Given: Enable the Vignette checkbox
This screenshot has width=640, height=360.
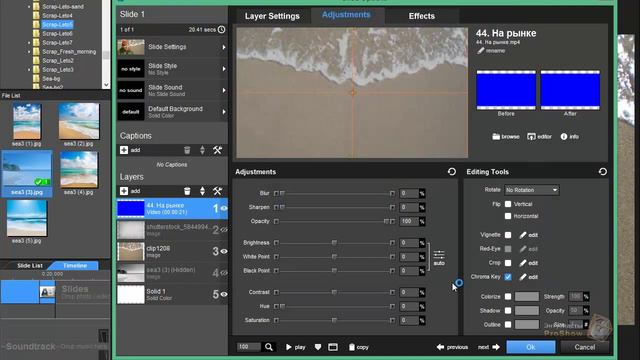Looking at the screenshot, I should (508, 235).
